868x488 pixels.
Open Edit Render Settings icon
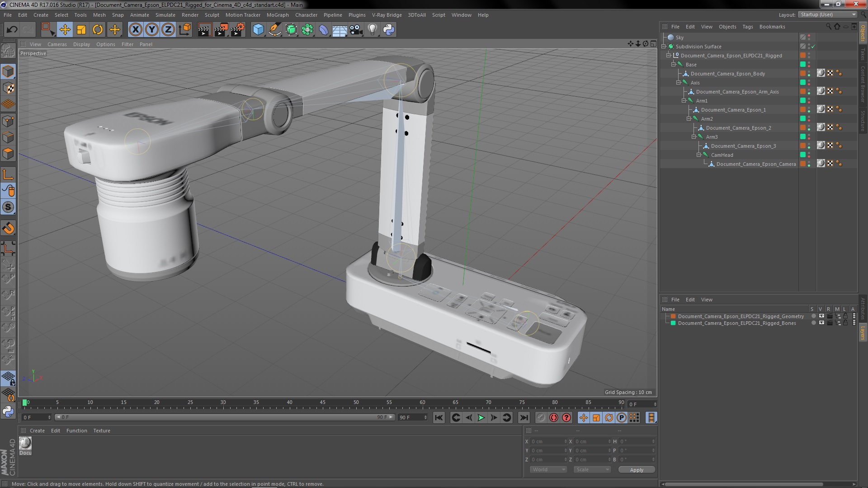(x=238, y=30)
